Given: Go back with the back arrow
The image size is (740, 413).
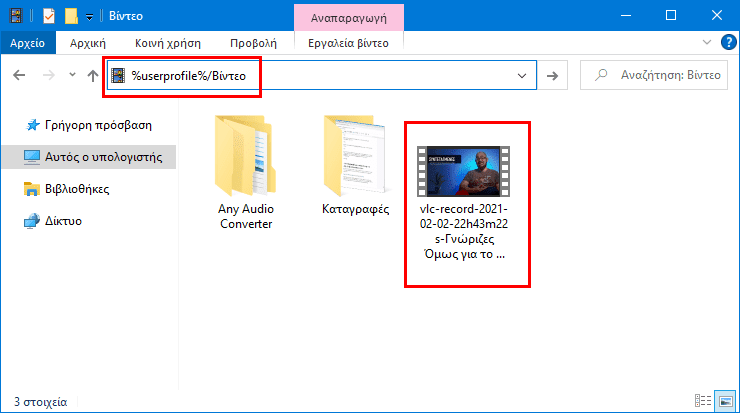Looking at the screenshot, I should tap(19, 75).
